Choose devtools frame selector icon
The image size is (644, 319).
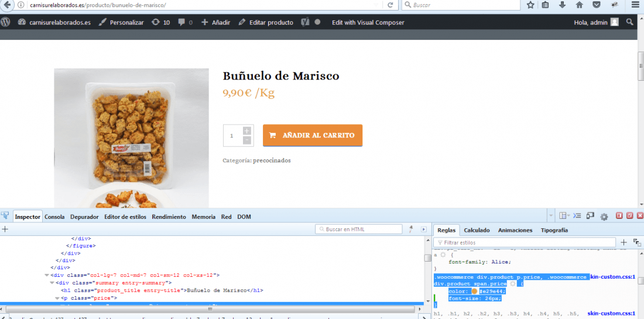click(564, 215)
